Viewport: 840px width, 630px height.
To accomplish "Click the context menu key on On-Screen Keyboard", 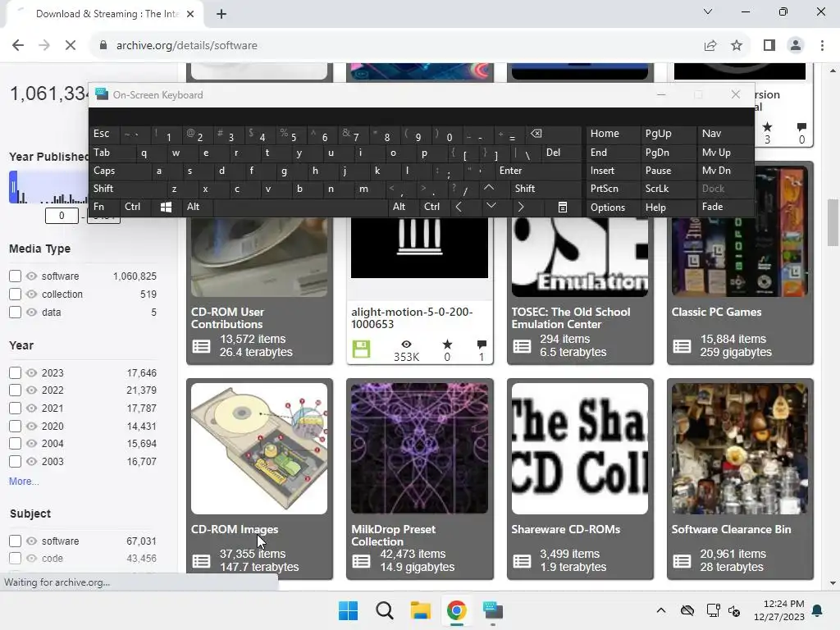I will [x=562, y=208].
